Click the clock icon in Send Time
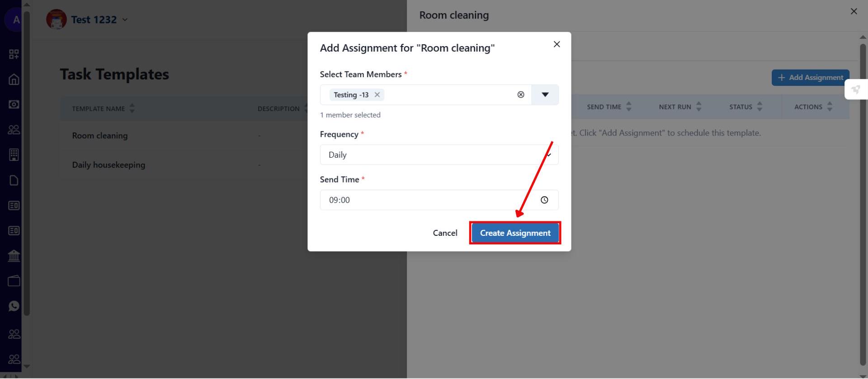Image resolution: width=868 pixels, height=379 pixels. 544,200
